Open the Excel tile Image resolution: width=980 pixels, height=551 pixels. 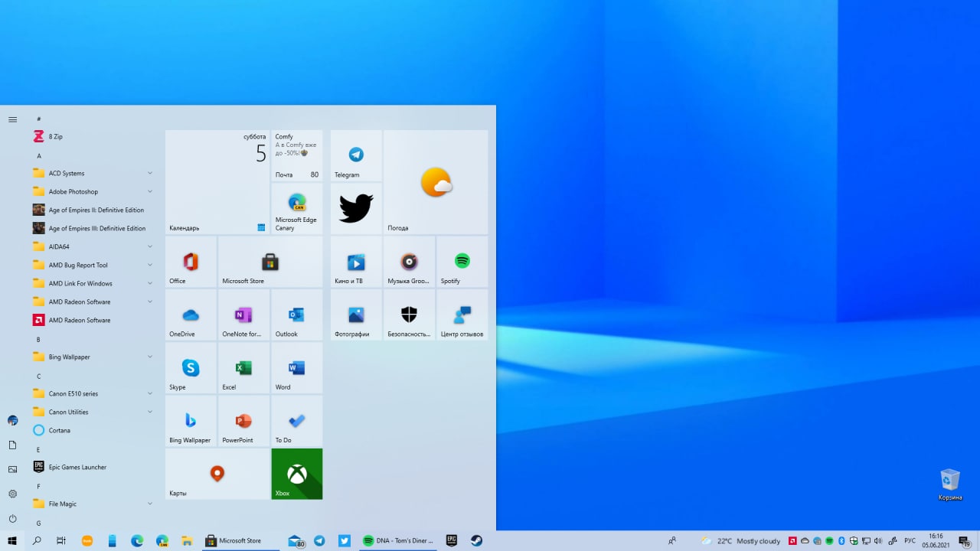[243, 368]
